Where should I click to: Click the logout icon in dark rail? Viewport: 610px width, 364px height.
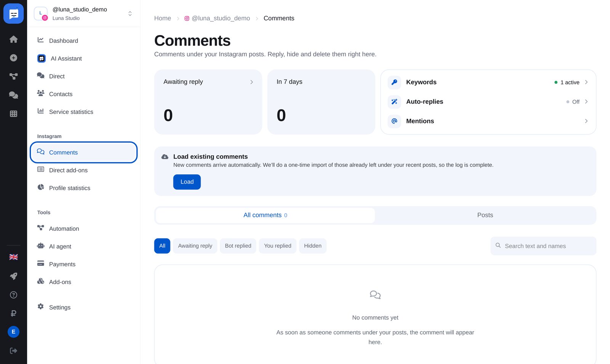point(13,351)
